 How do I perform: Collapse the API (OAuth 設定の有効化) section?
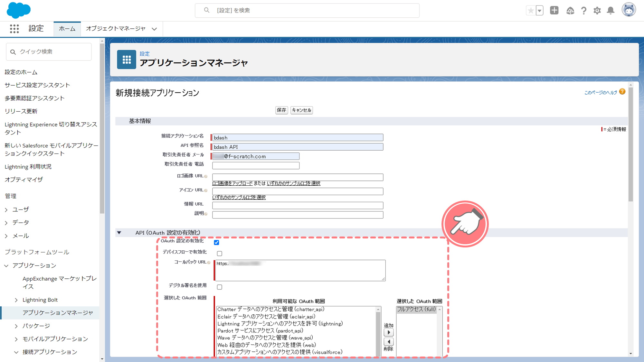[x=119, y=233]
